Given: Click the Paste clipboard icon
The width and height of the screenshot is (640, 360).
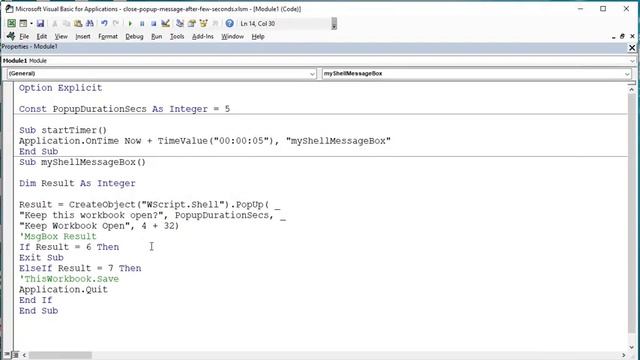Looking at the screenshot, I should click(x=78, y=24).
